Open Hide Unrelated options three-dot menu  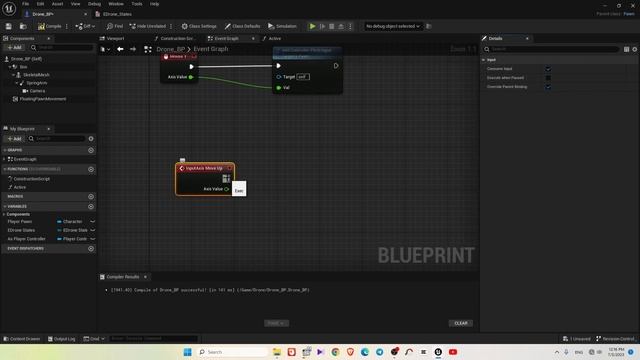pos(171,26)
